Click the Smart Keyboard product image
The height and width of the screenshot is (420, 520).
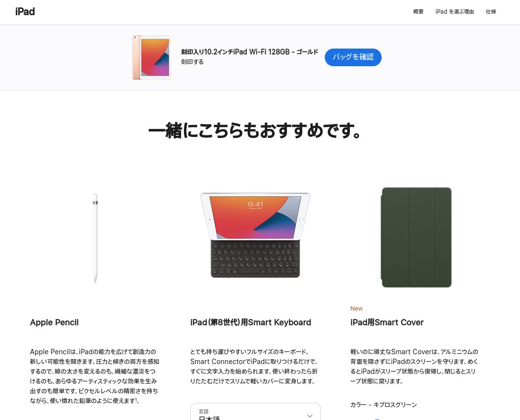point(255,235)
